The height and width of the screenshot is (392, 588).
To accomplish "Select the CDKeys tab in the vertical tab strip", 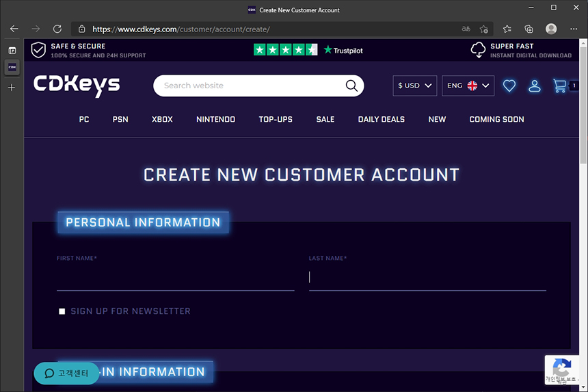I will (12, 68).
